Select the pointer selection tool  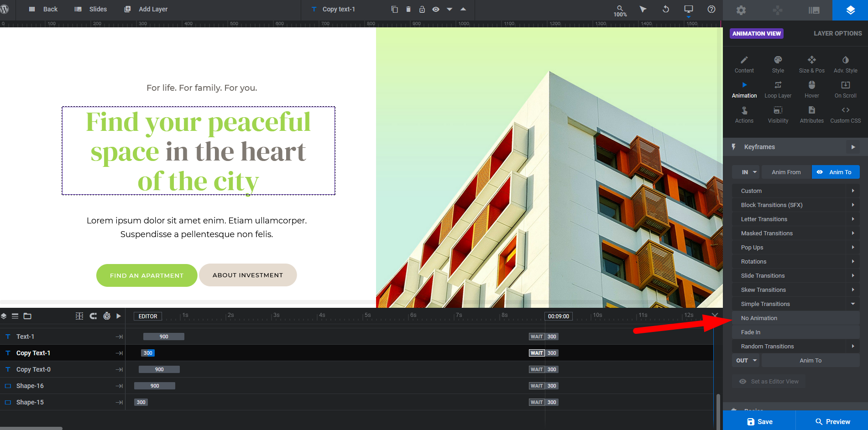[x=643, y=9]
